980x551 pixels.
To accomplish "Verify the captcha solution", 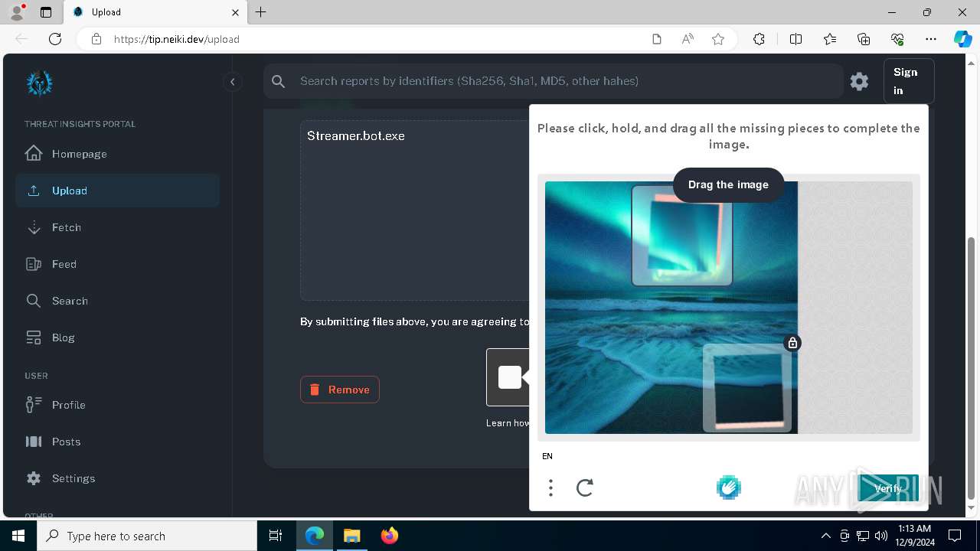I will click(x=888, y=487).
